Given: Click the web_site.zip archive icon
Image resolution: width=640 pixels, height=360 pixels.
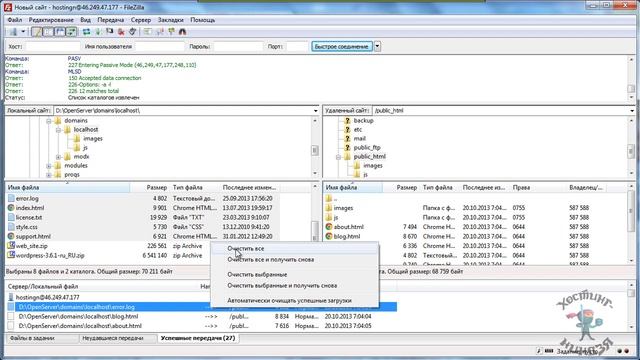Looking at the screenshot, I should (x=11, y=246).
